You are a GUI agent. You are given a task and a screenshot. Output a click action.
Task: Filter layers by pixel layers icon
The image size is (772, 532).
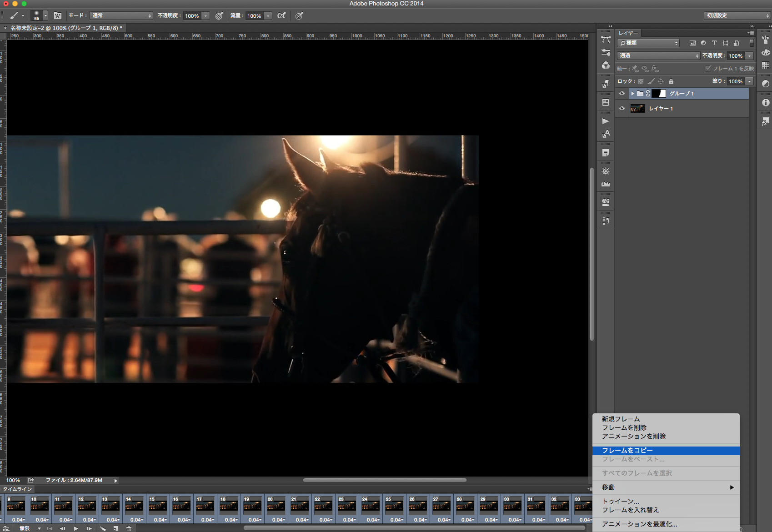point(692,43)
